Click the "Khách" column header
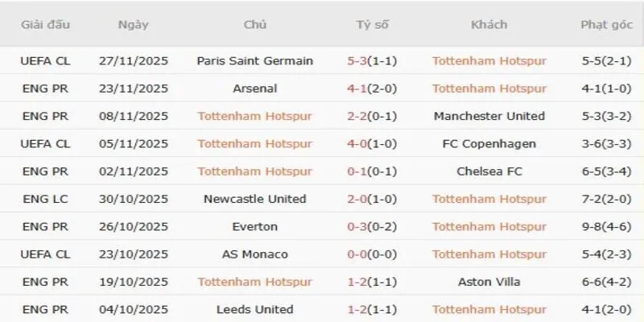The height and width of the screenshot is (322, 644). coord(489,24)
